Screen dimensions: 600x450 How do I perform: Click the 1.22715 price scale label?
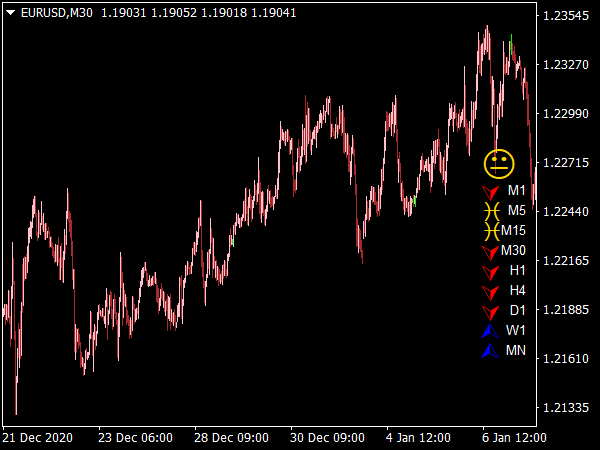(x=566, y=163)
